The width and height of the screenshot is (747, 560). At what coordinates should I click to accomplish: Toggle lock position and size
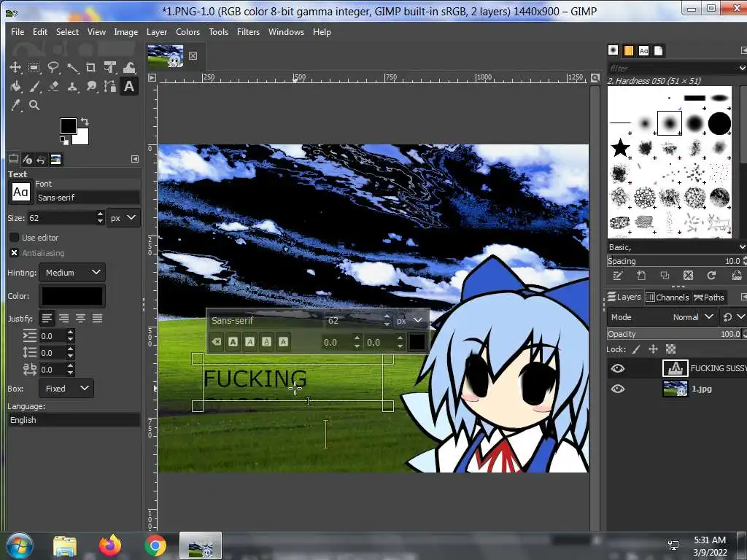[653, 349]
